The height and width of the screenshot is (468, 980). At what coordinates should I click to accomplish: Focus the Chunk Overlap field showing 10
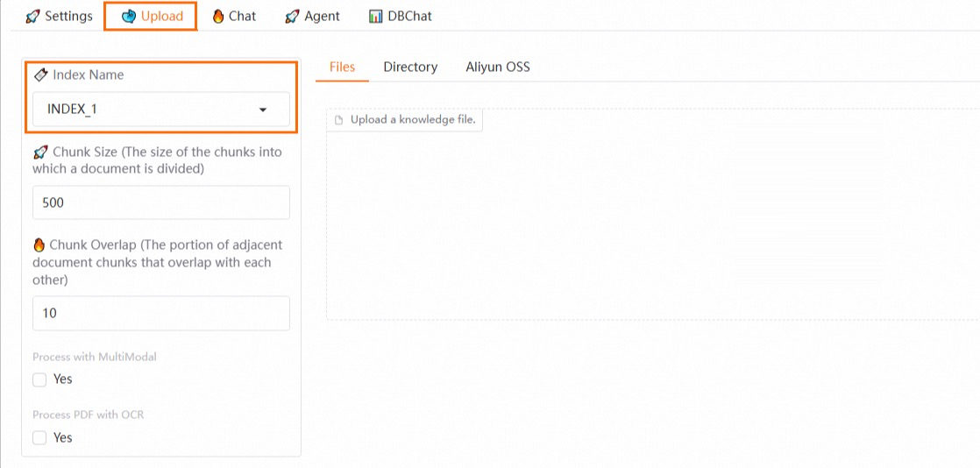(x=161, y=313)
